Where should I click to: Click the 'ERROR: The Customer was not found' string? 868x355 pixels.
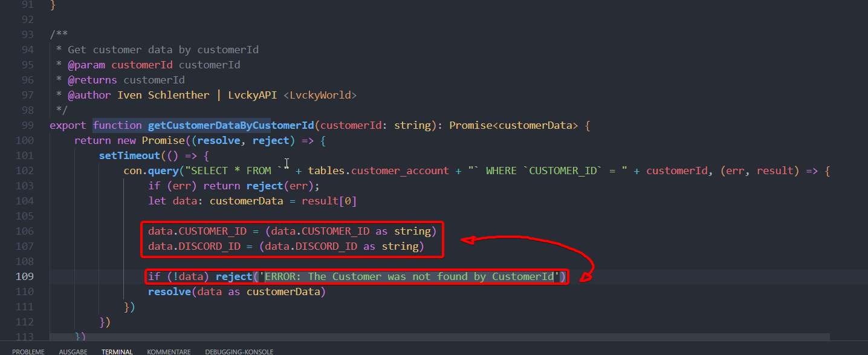pyautogui.click(x=409, y=276)
